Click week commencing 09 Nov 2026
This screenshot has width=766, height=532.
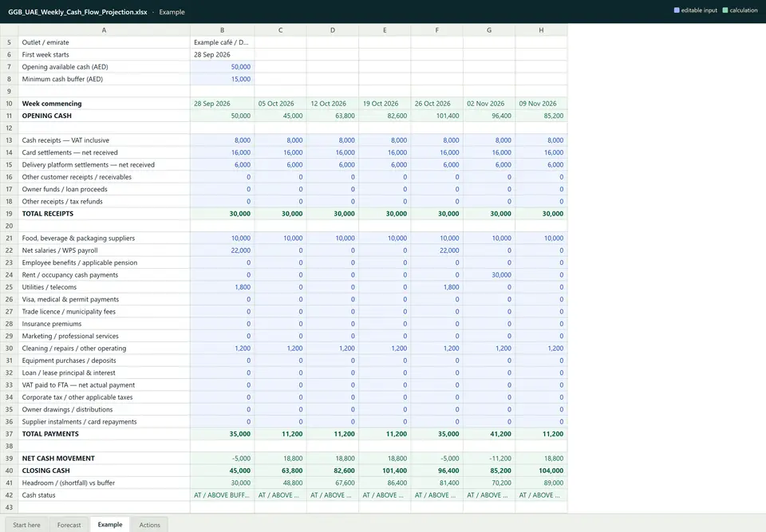click(x=541, y=104)
